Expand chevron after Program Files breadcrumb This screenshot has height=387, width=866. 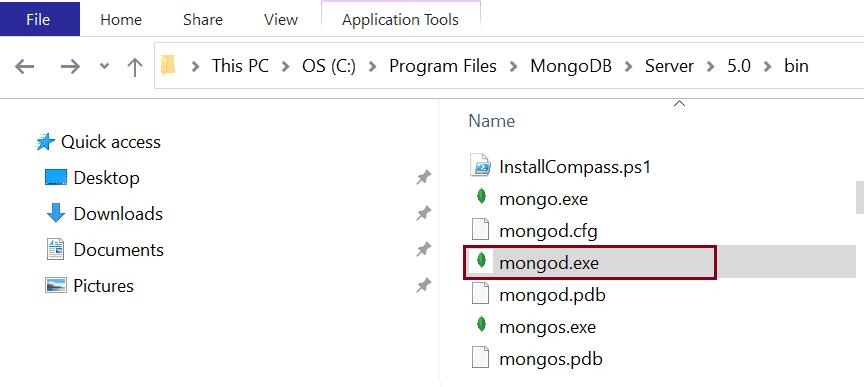[514, 67]
